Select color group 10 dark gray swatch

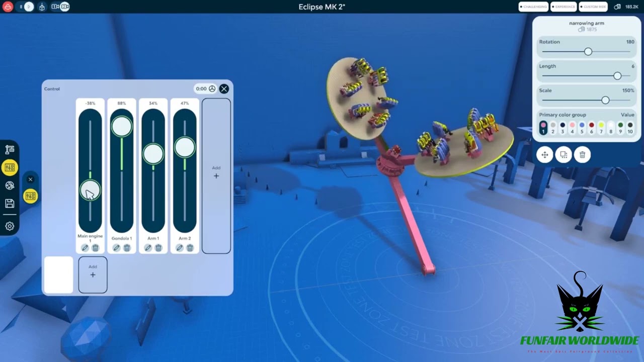[630, 128]
